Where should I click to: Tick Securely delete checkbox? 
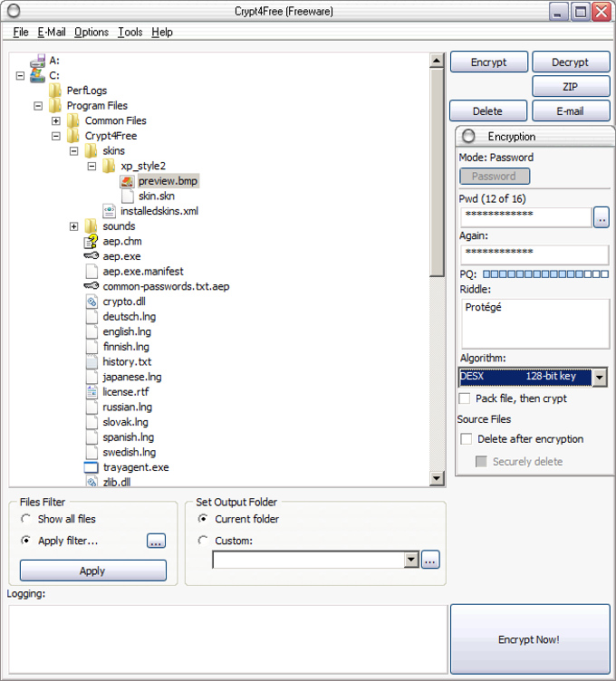[481, 461]
